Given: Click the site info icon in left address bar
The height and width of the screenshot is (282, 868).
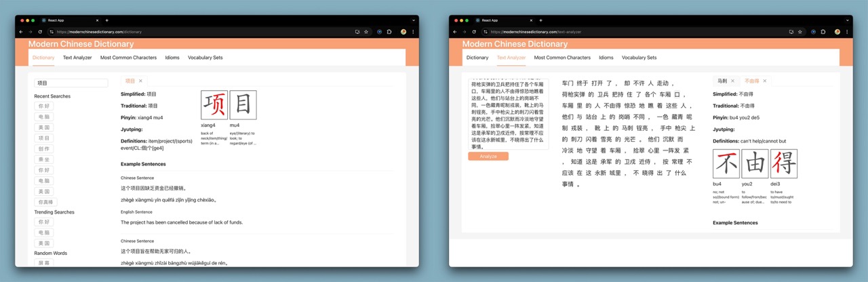Looking at the screenshot, I should point(52,32).
